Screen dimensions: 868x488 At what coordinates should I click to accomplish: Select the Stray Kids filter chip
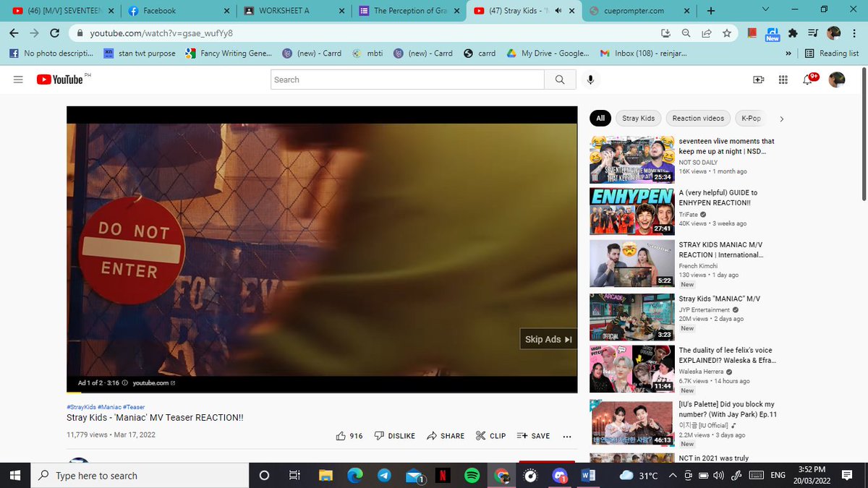pyautogui.click(x=638, y=118)
